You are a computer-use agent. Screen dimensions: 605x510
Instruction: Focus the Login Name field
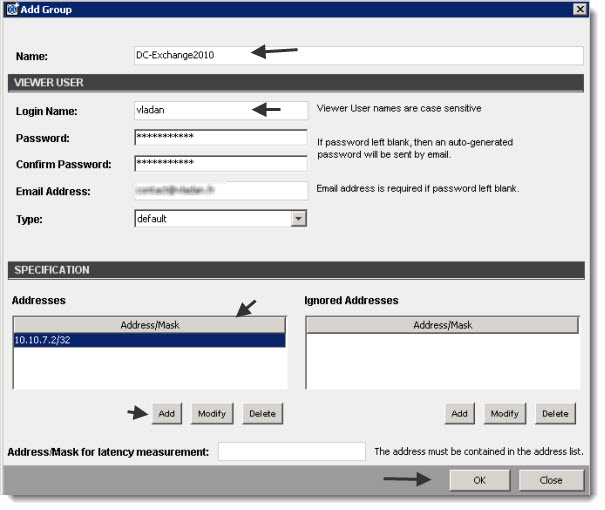point(191,110)
